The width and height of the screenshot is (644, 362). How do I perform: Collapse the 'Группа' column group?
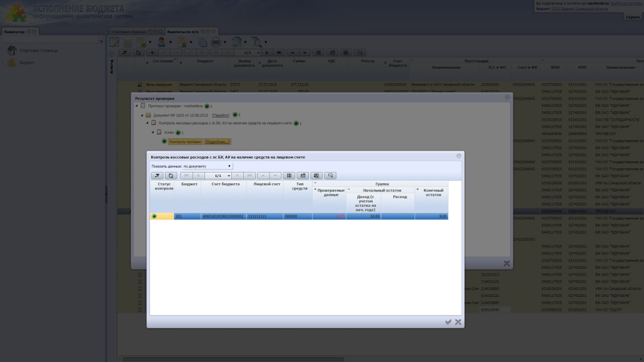(315, 183)
